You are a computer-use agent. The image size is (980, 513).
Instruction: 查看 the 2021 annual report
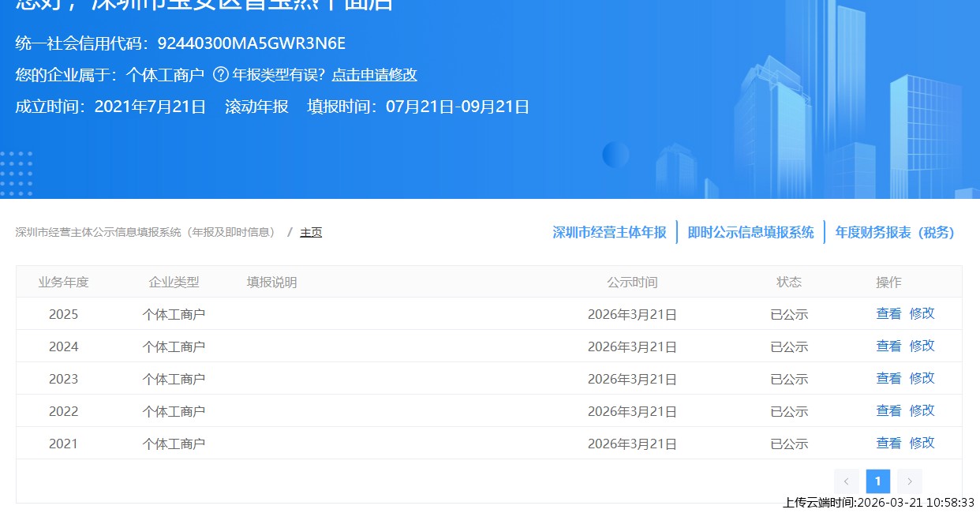pos(888,443)
